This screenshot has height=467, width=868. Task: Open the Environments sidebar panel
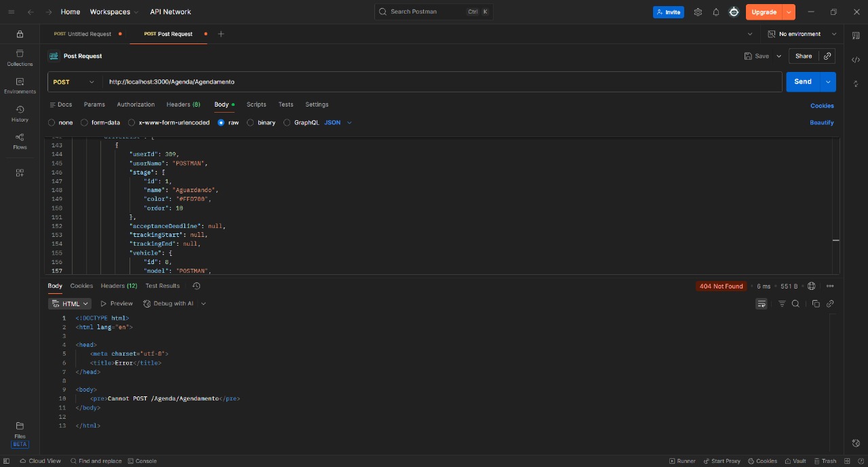(20, 85)
